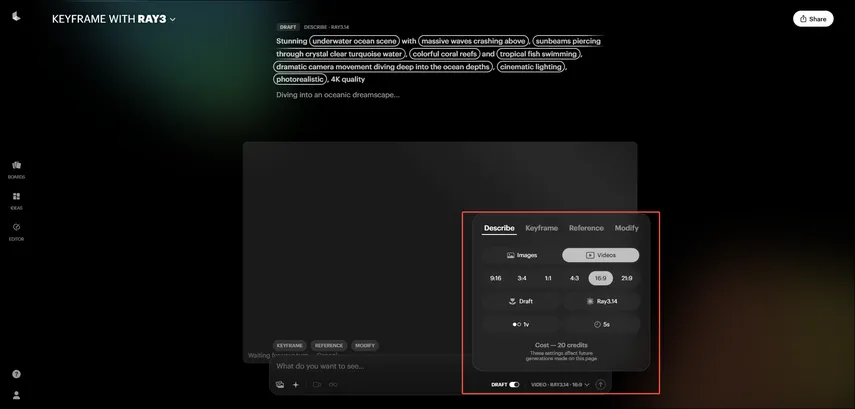Click the 'colorful coral reefs' prompt tag
Image resolution: width=855 pixels, height=409 pixels.
pyautogui.click(x=444, y=54)
